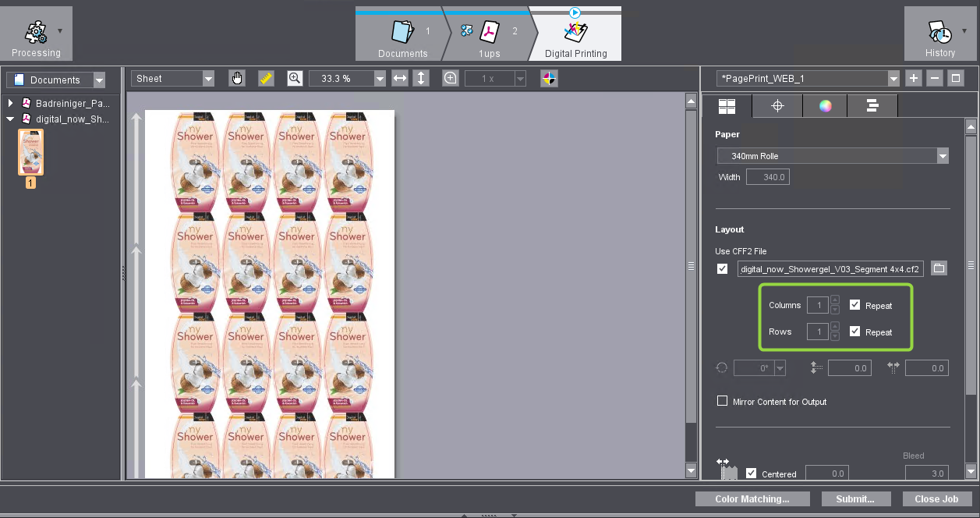The width and height of the screenshot is (980, 518).
Task: Select the Measure ruler tool
Action: [264, 78]
